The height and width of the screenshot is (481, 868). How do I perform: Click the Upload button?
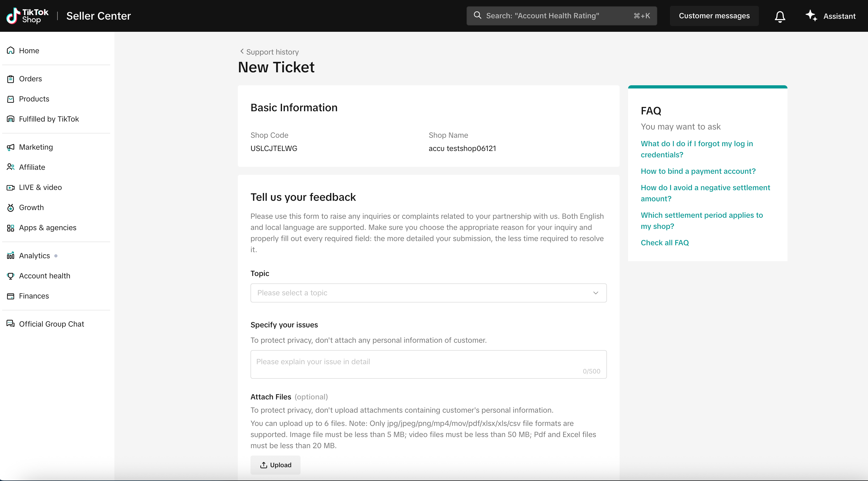pyautogui.click(x=275, y=465)
